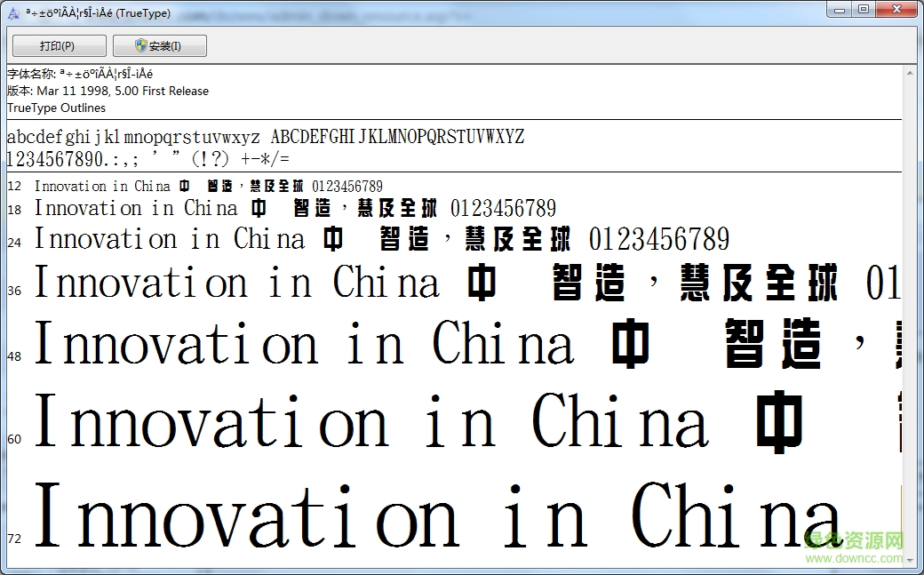Click the 'TrueType Outlines' label
Viewport: 924px width, 575px height.
(x=52, y=108)
